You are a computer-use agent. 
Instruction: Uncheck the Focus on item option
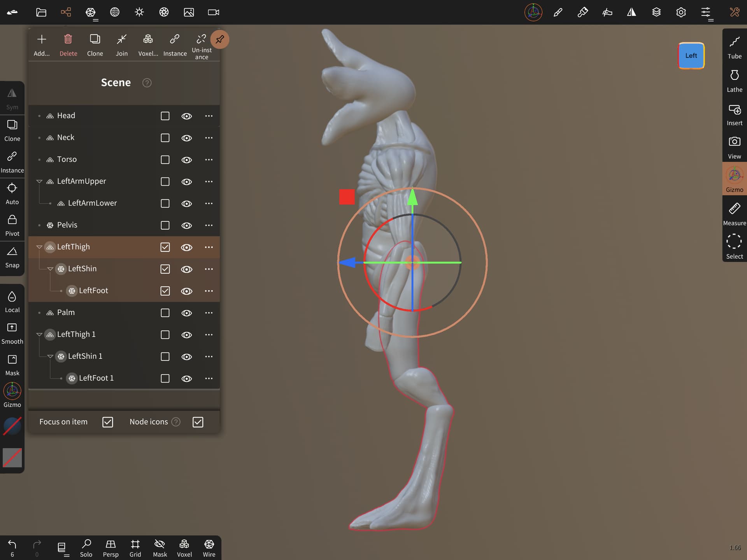[108, 422]
